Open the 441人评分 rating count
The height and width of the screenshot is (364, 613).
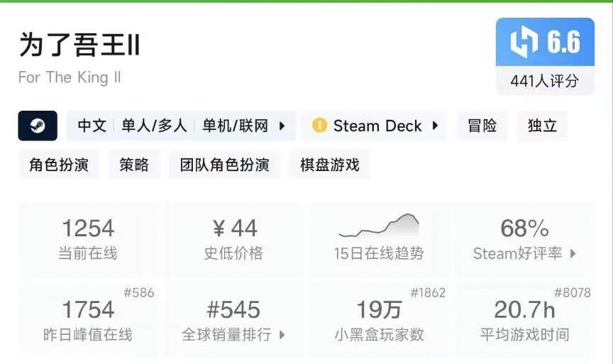pos(544,81)
